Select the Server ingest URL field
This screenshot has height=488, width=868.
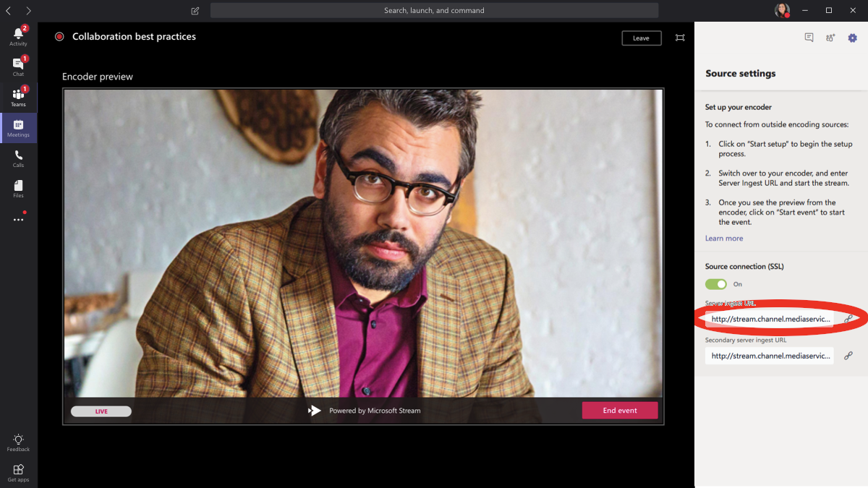click(770, 319)
